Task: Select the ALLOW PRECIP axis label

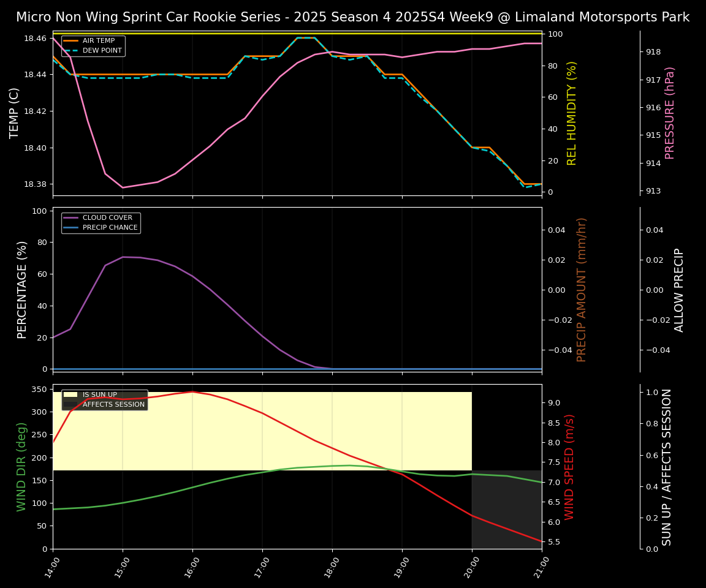Action: click(679, 290)
